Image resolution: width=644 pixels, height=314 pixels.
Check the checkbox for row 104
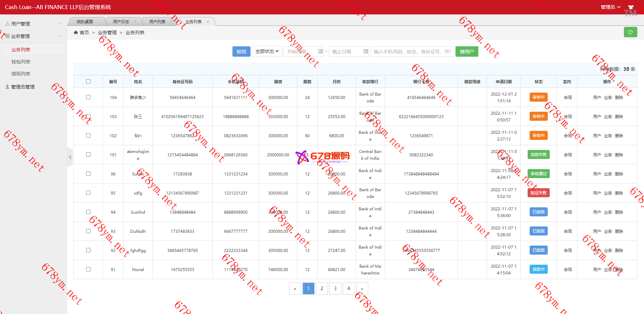(x=88, y=97)
